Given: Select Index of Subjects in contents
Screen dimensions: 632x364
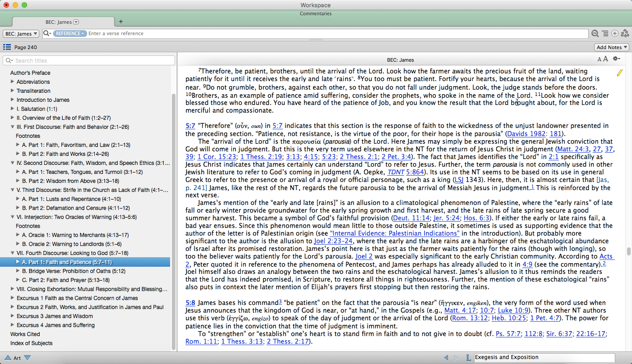Looking at the screenshot, I should coord(31,343).
